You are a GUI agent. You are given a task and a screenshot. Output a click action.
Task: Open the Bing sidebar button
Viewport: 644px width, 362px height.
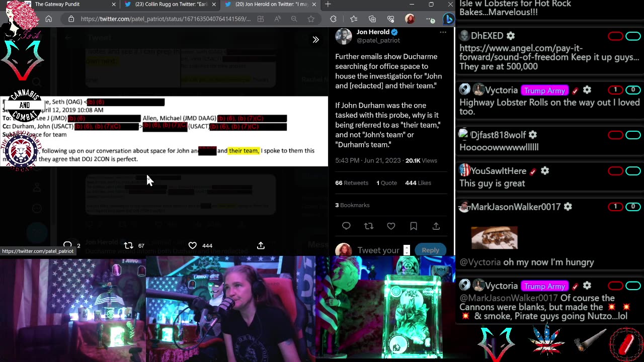(448, 19)
